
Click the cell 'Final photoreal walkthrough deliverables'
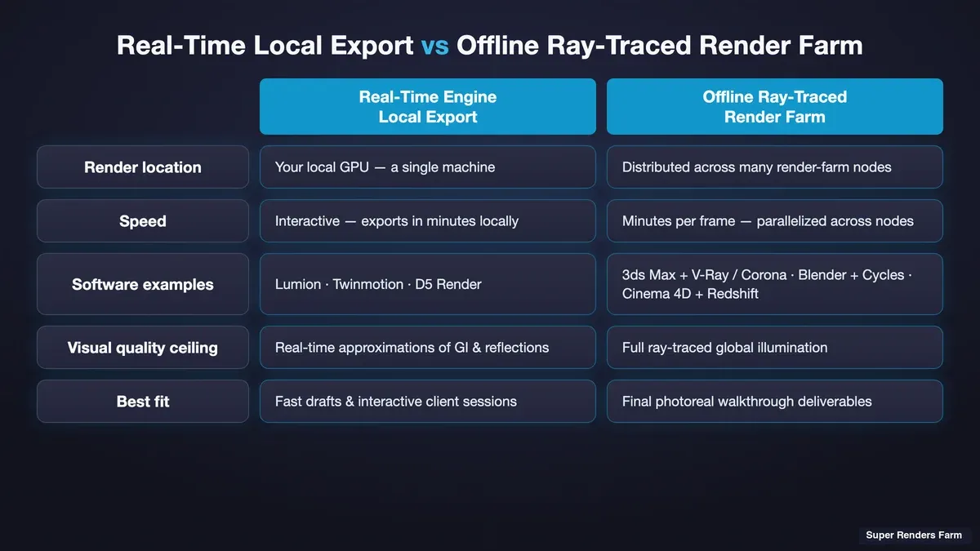[x=775, y=402]
